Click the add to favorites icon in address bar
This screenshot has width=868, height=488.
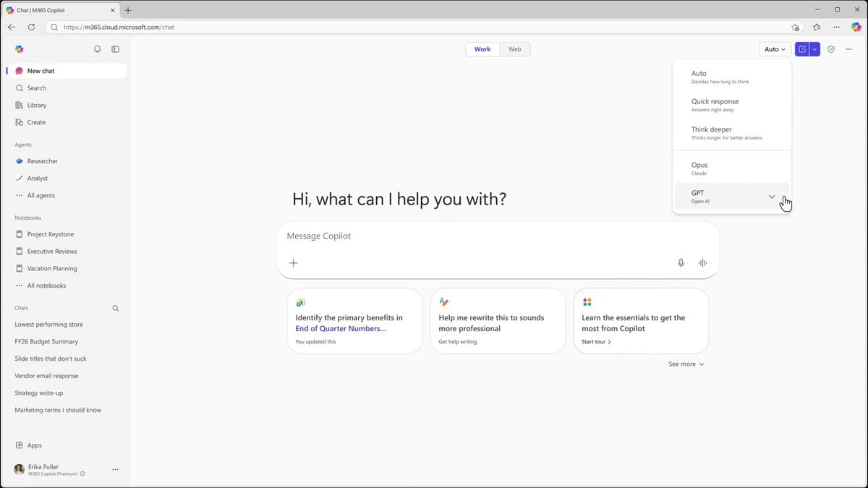tap(795, 27)
